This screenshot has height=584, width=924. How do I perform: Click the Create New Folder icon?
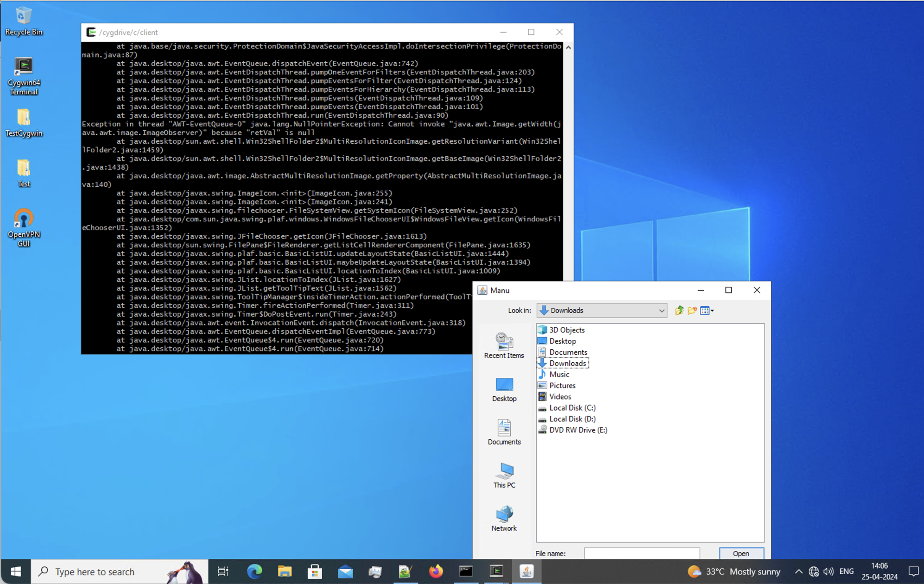[692, 311]
